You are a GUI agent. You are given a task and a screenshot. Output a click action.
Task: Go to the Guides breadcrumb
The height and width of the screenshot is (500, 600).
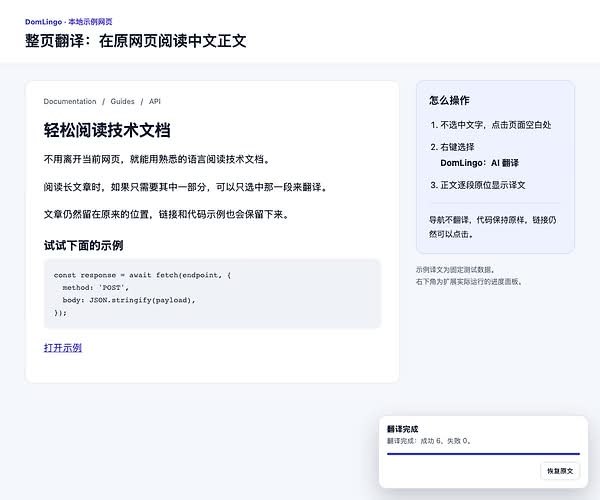[122, 101]
